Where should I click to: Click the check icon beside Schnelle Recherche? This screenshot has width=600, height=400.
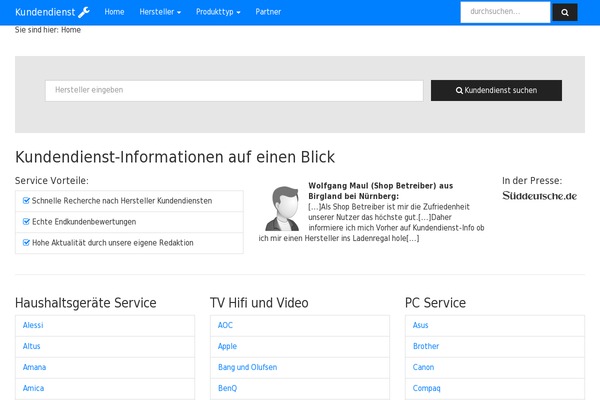tap(26, 201)
